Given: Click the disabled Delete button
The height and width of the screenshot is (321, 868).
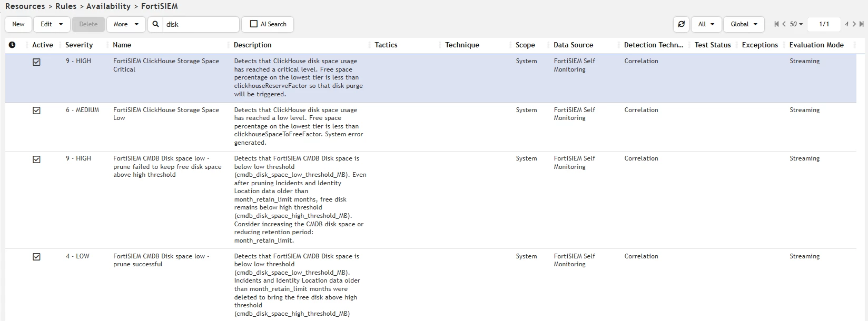Looking at the screenshot, I should tap(88, 24).
